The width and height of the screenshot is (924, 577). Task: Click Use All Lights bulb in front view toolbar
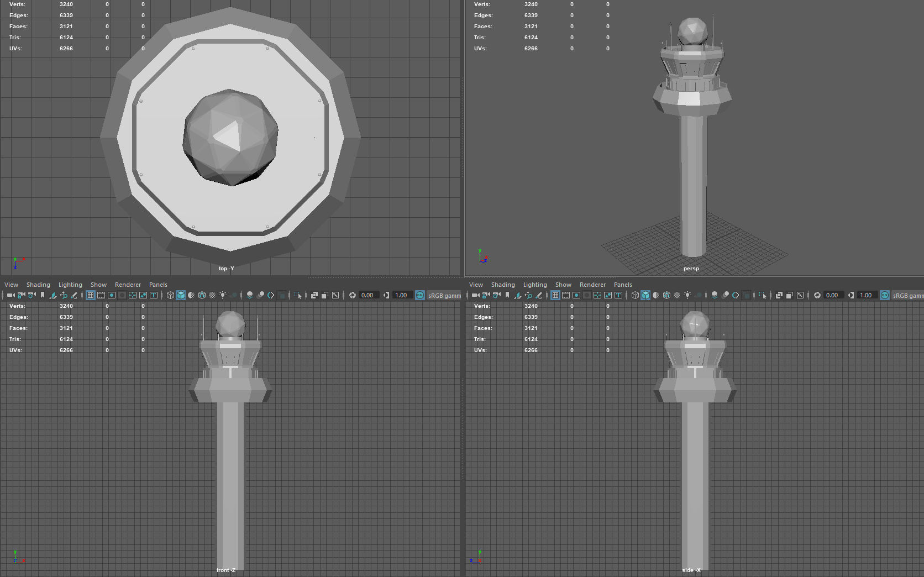(223, 295)
